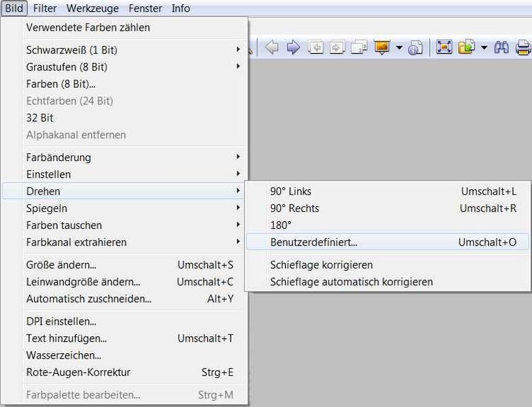
Task: Select Farben (8 Bit)... entry
Action: [x=124, y=84]
